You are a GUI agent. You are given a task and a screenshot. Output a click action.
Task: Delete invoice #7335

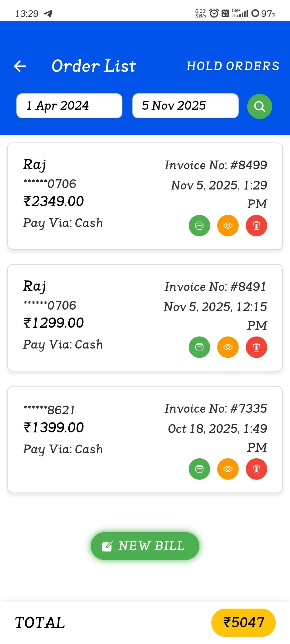(256, 469)
